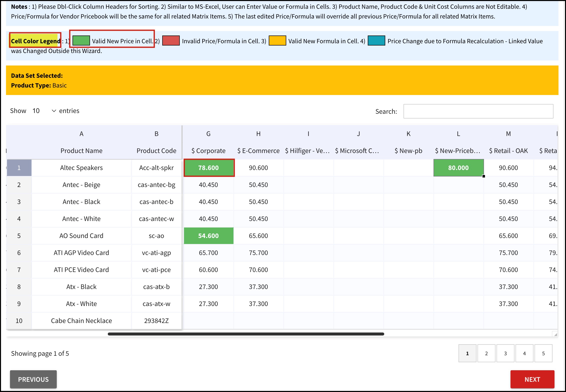Click the Antec - White product name
This screenshot has height=392, width=566.
coord(81,219)
